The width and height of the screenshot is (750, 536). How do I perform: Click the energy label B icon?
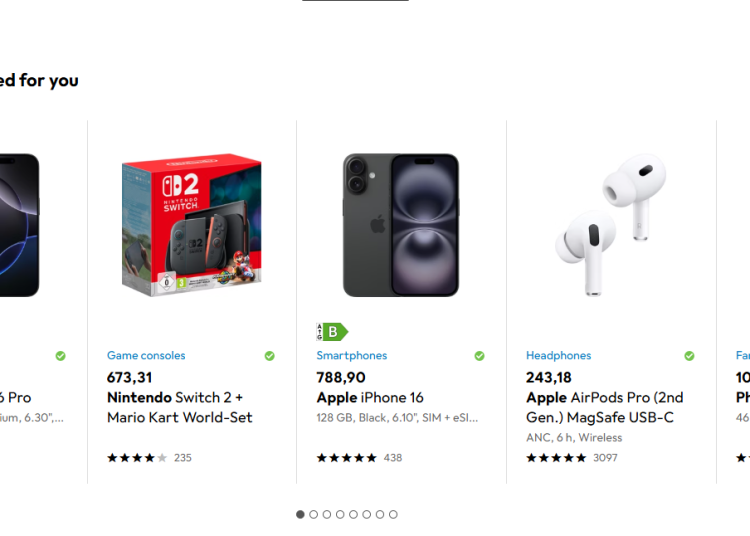tap(332, 332)
